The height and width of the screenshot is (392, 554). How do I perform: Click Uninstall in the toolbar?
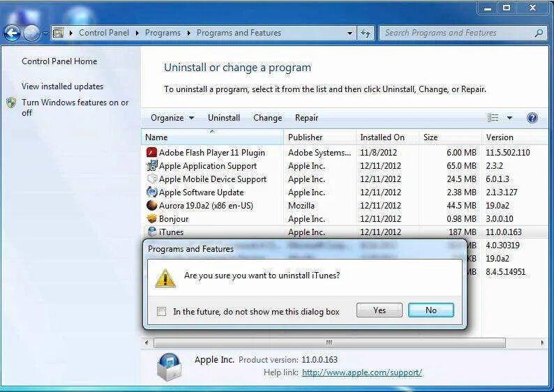(x=224, y=118)
